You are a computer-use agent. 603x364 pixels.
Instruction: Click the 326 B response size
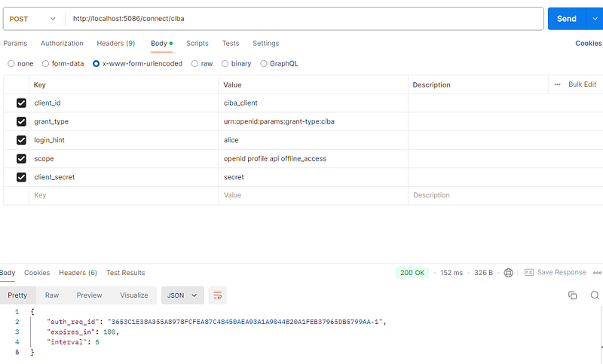(x=483, y=273)
